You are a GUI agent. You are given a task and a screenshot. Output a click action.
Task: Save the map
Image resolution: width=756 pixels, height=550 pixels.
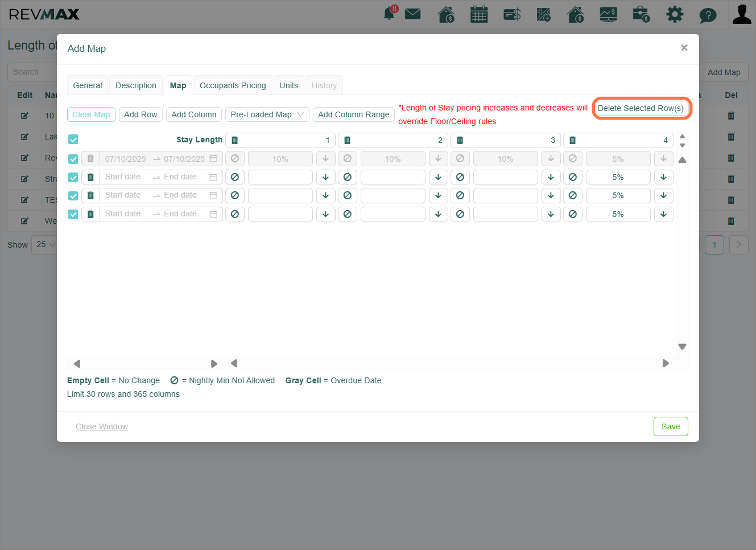671,426
